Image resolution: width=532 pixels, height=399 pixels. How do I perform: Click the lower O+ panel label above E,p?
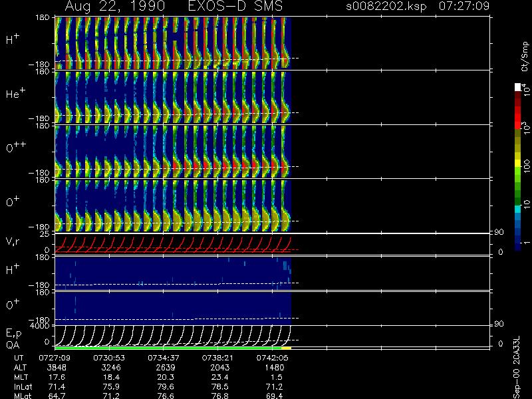[13, 304]
